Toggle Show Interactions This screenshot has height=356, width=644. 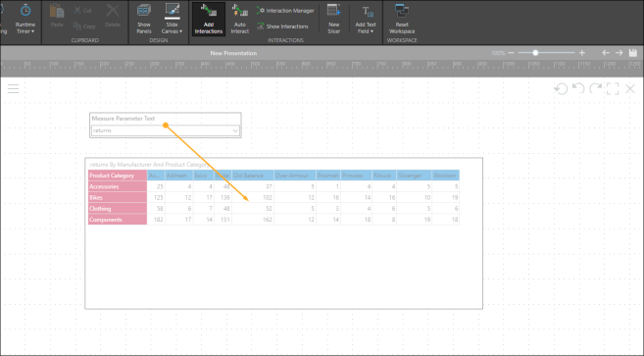point(282,26)
